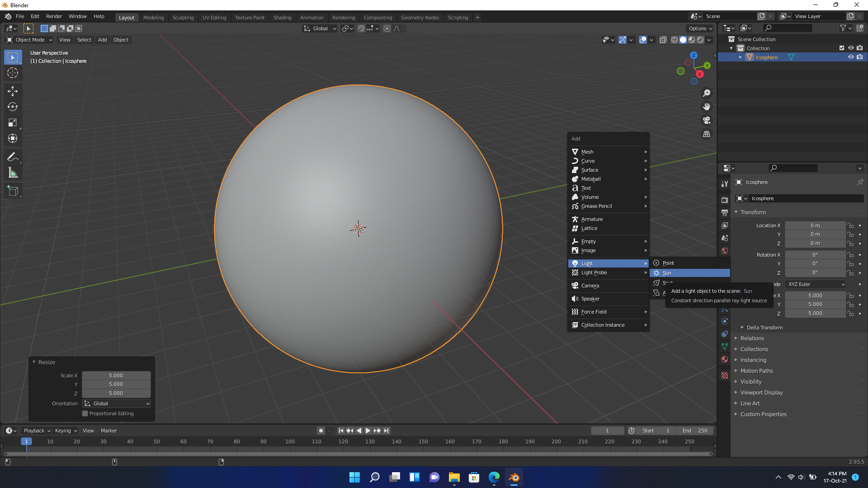Open the Render properties tab
Screen dimensions: 868x488
725,200
